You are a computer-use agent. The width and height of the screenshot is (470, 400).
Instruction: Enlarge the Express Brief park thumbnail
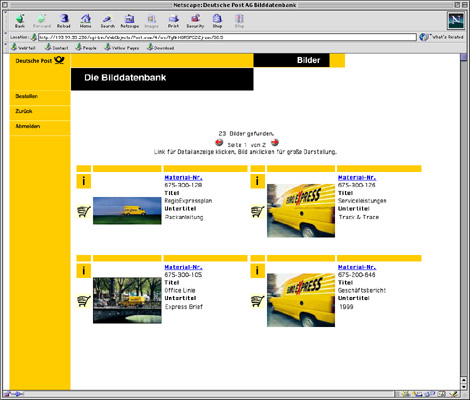click(x=127, y=300)
